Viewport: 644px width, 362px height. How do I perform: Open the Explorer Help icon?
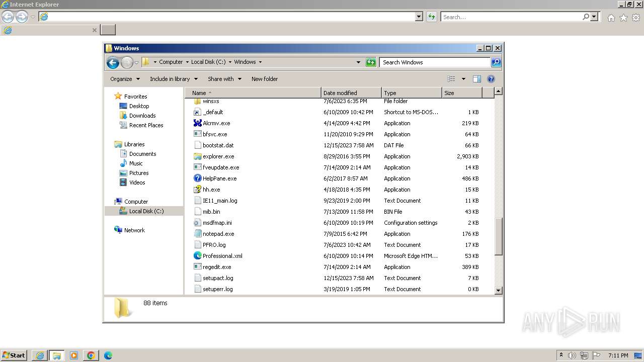(x=491, y=79)
